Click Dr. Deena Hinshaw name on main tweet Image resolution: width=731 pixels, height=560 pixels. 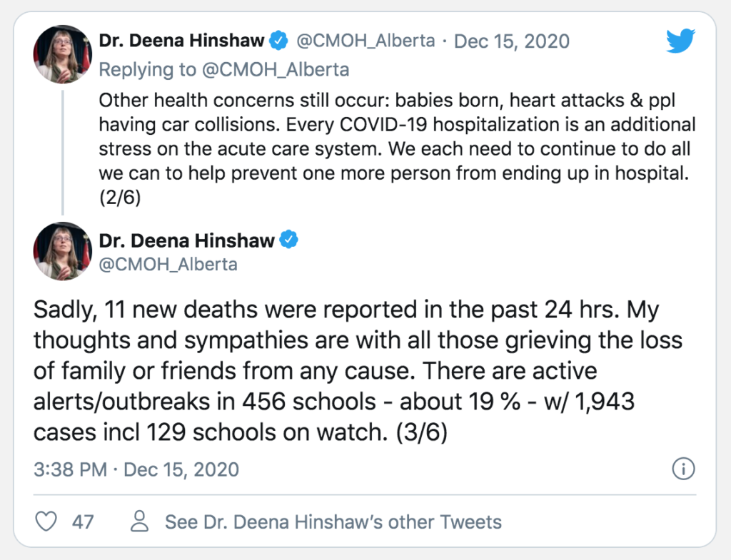pyautogui.click(x=187, y=240)
